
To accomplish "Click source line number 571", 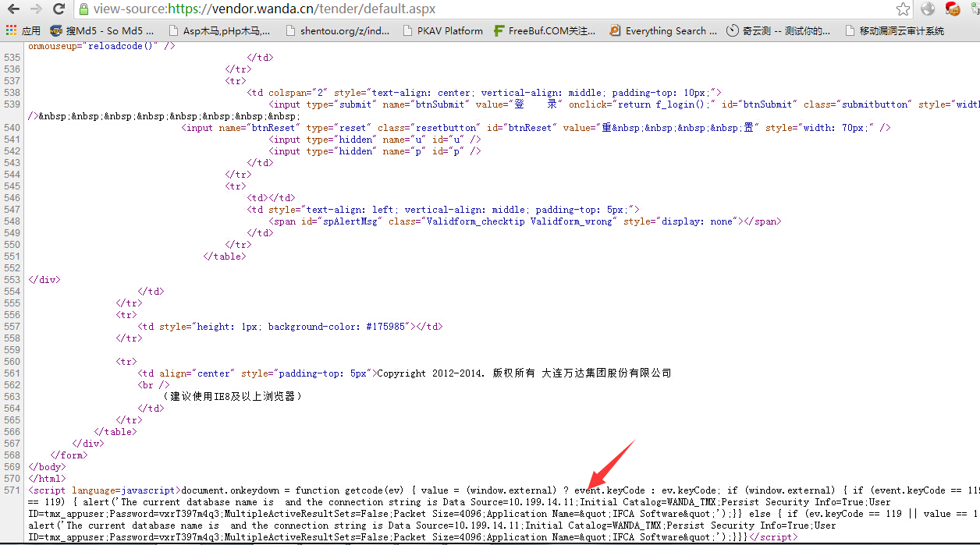I will (12, 490).
